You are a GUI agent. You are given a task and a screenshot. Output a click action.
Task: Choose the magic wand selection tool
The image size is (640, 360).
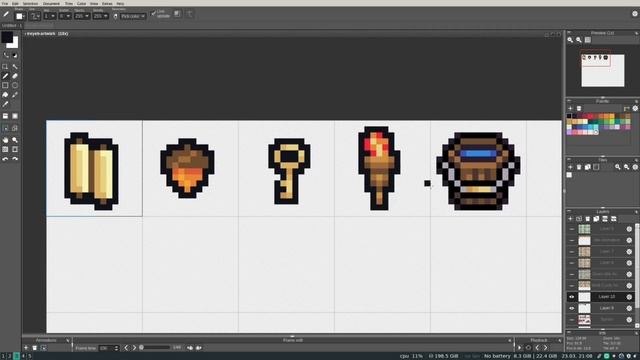pyautogui.click(x=15, y=67)
